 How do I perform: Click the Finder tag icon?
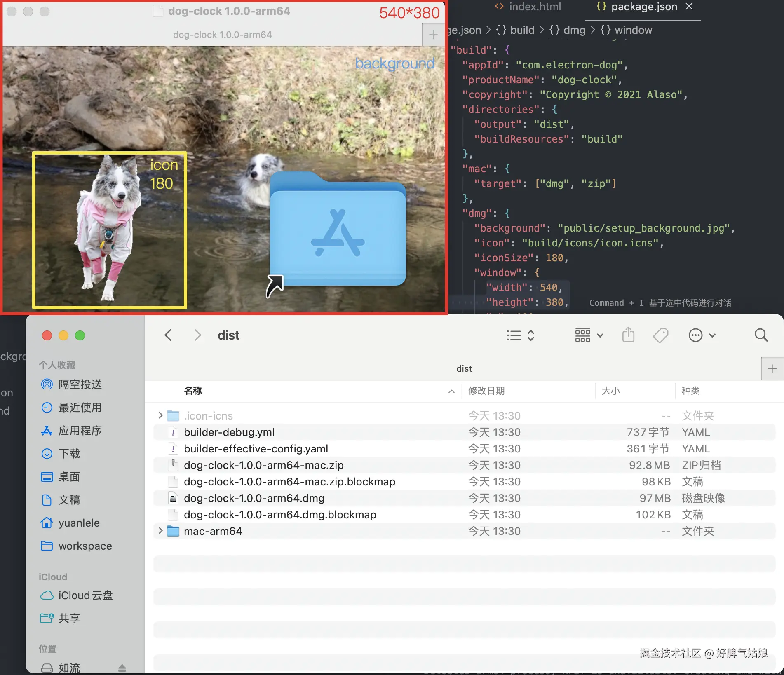click(661, 335)
